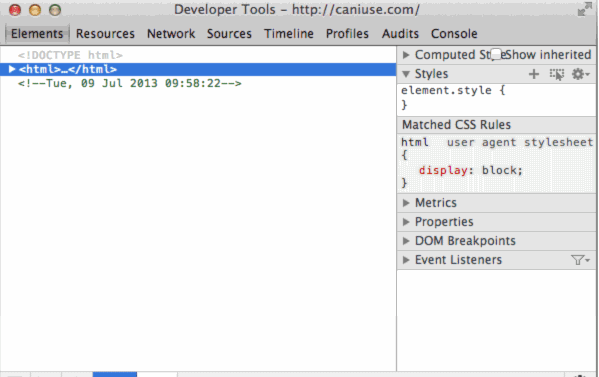Expand the html element tree node

point(12,69)
